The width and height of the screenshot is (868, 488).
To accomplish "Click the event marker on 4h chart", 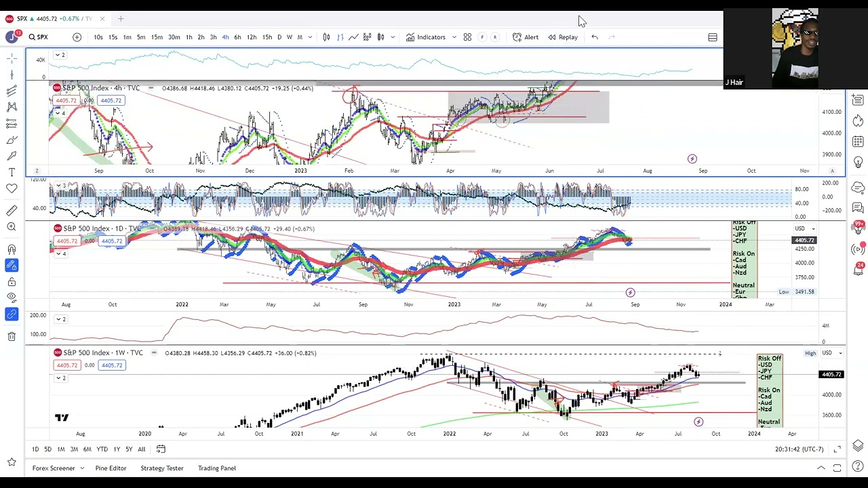I will (x=692, y=159).
